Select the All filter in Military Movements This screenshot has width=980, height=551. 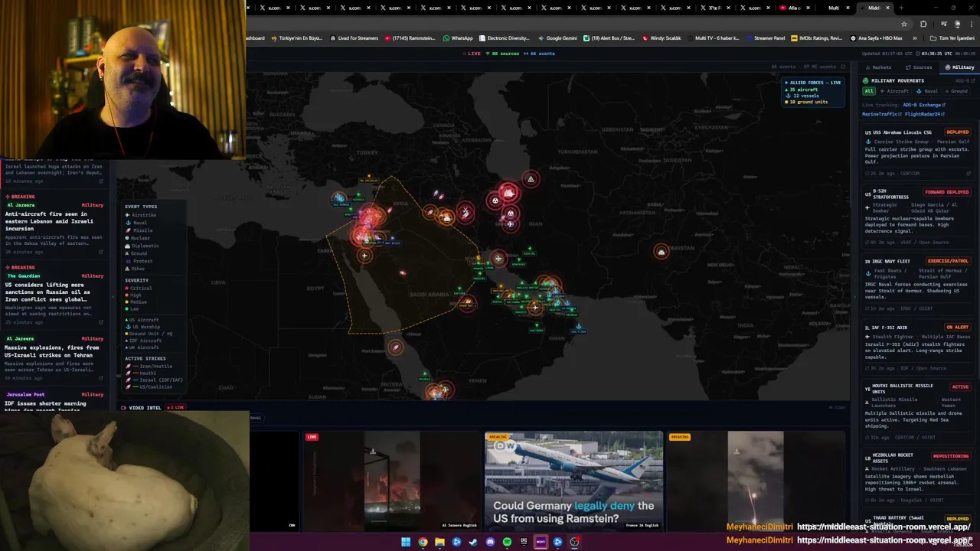tap(869, 91)
